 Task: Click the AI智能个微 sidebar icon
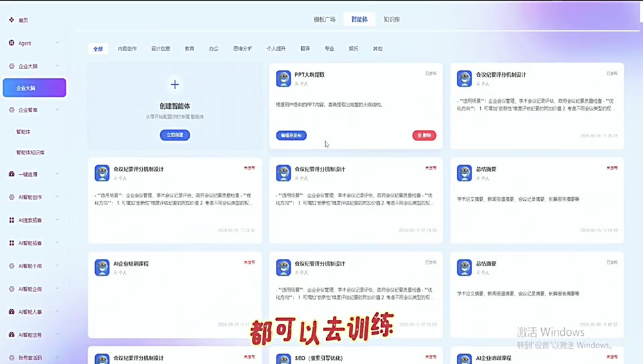pos(11,266)
